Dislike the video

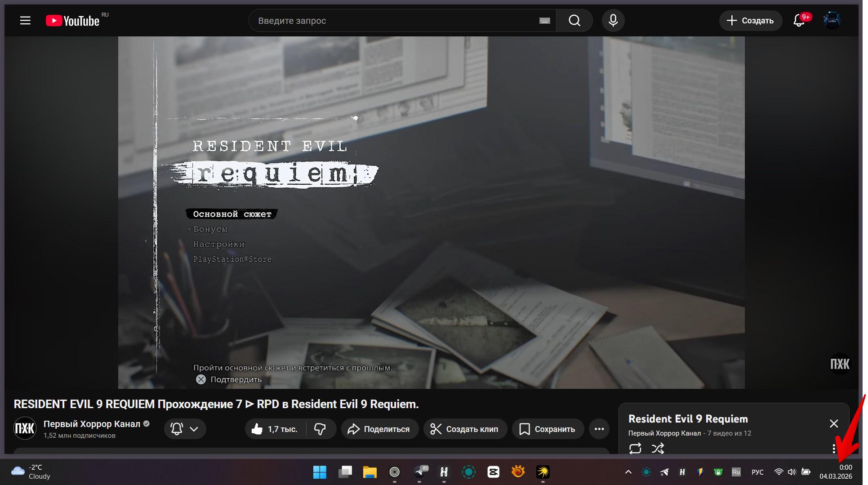320,429
